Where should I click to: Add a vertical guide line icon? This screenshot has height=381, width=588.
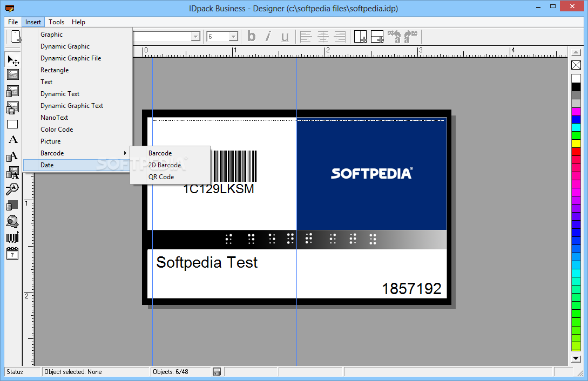click(360, 37)
